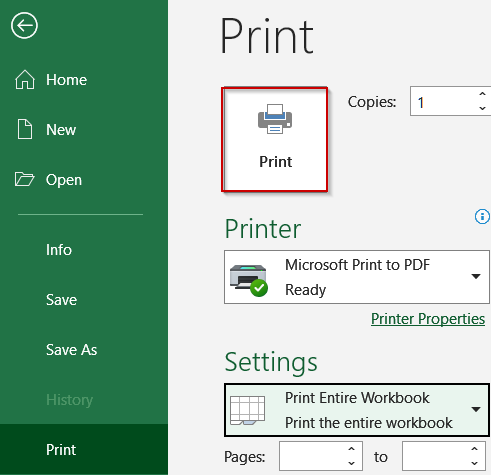Decrease copies with the down arrow
The width and height of the screenshot is (491, 475).
click(x=482, y=108)
